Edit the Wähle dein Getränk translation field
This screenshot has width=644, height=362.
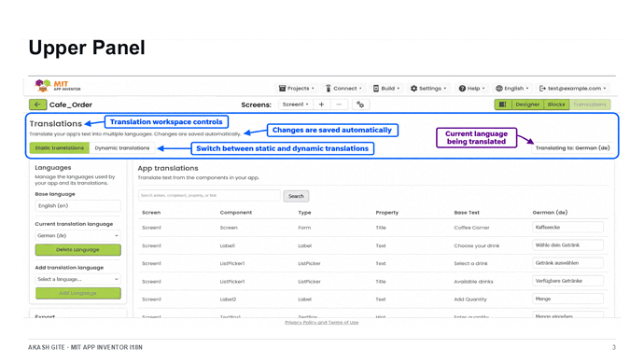pos(568,245)
